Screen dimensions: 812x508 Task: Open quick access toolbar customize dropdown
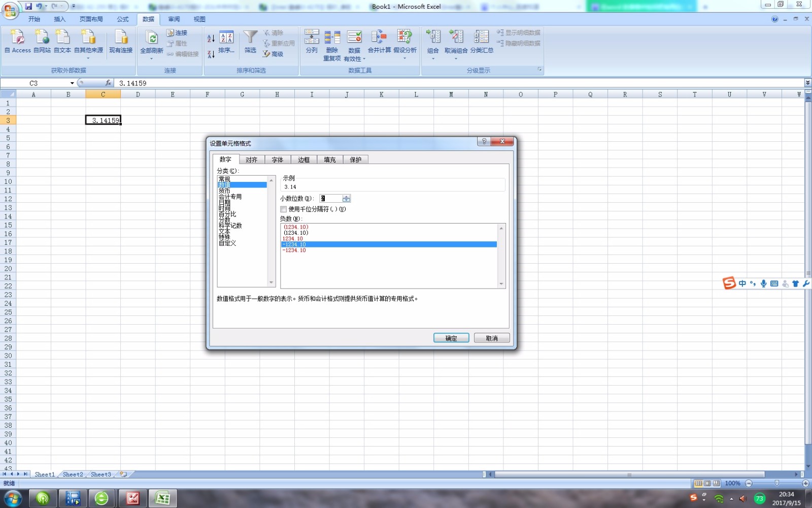(x=73, y=7)
